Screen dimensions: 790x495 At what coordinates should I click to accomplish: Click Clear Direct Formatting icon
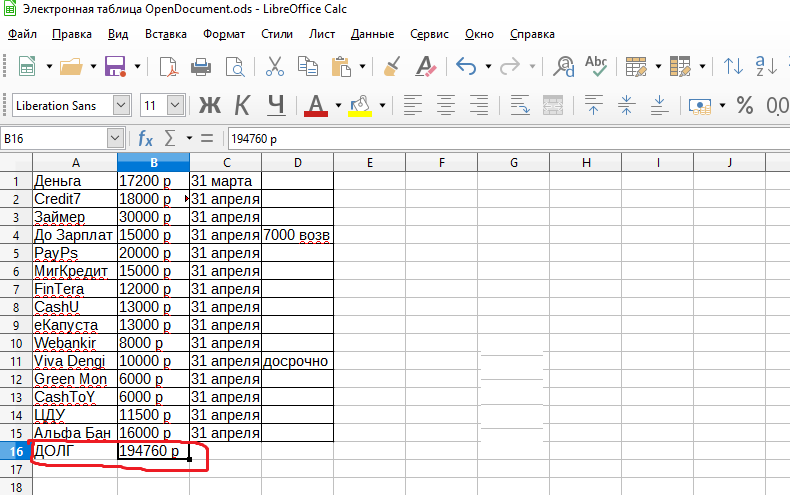click(x=425, y=67)
